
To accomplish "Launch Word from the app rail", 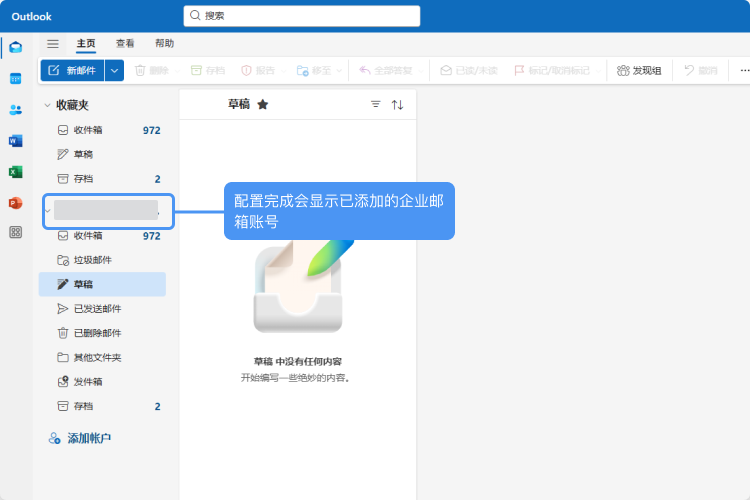I will coord(15,140).
